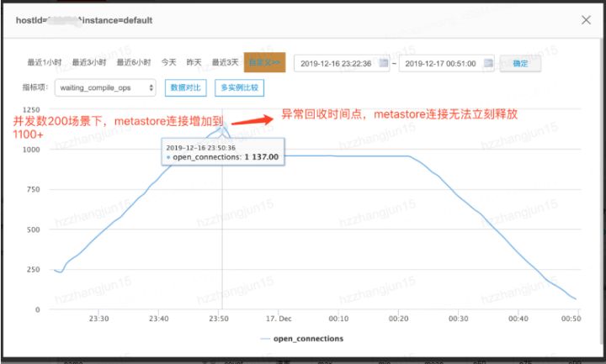606x364 pixels.
Task: Toggle the open_connections legend entry
Action: 302,339
